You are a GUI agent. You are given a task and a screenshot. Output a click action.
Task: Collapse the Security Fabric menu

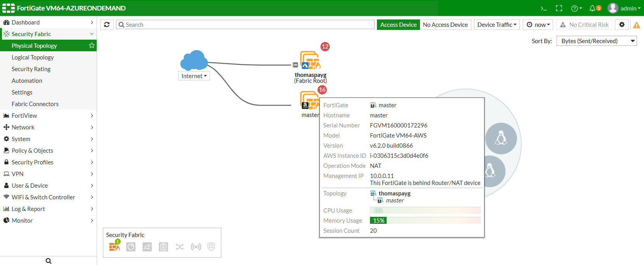[48, 34]
